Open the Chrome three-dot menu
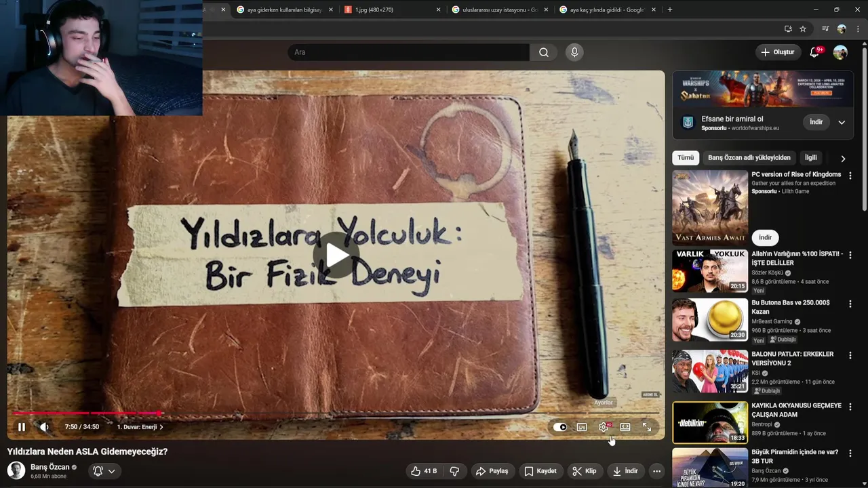 [x=858, y=28]
